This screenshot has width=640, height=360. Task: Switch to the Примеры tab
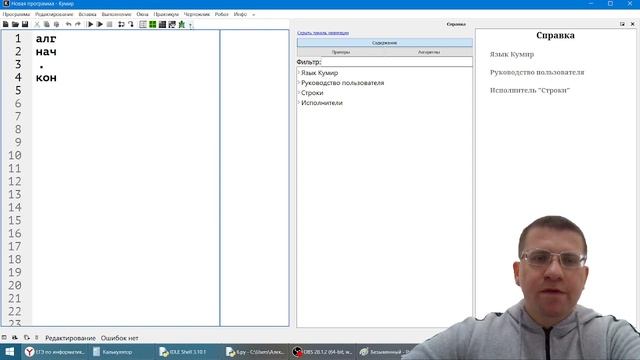tap(341, 52)
